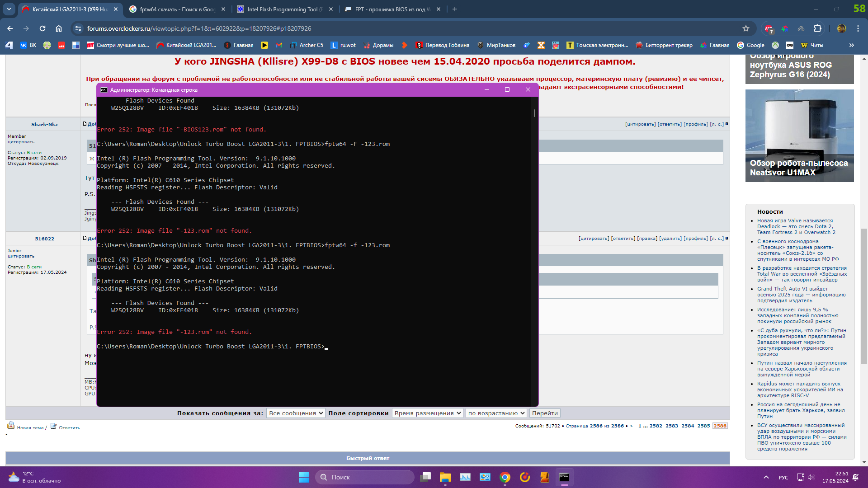This screenshot has width=868, height=488.
Task: Switch to 'fptw64 скачать' Google tab
Action: click(177, 9)
